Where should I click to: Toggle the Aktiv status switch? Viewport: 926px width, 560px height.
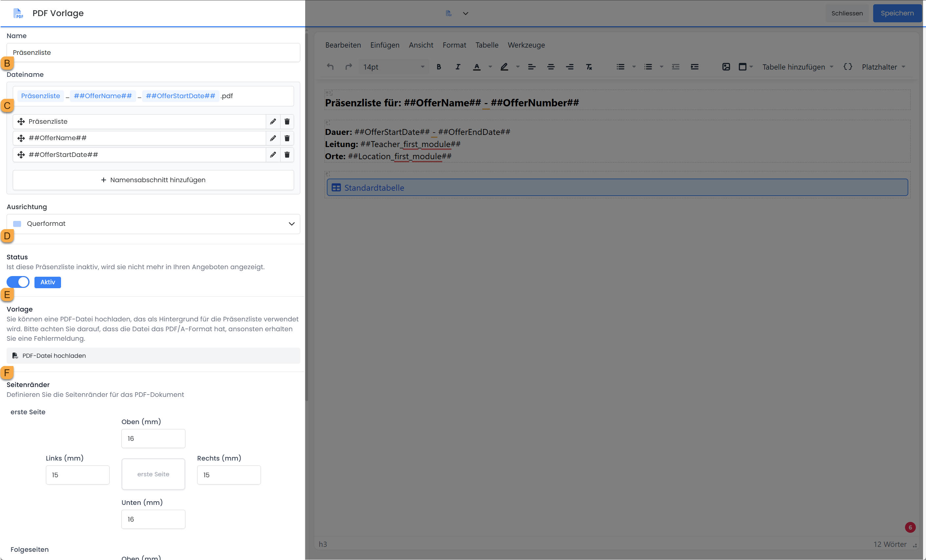pos(18,282)
